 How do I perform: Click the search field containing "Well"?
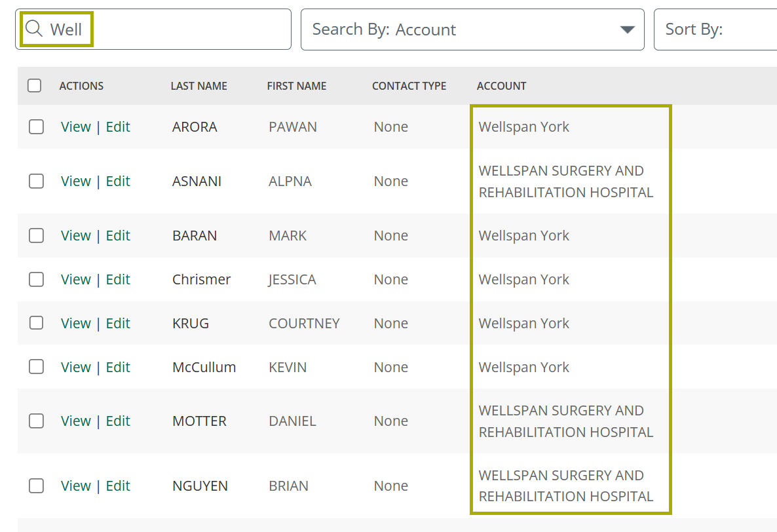click(153, 29)
